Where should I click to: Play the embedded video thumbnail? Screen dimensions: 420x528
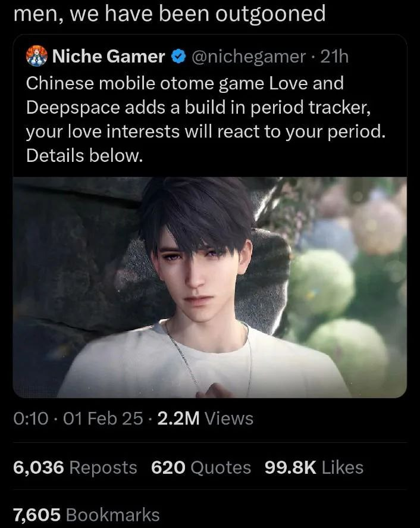click(x=209, y=288)
